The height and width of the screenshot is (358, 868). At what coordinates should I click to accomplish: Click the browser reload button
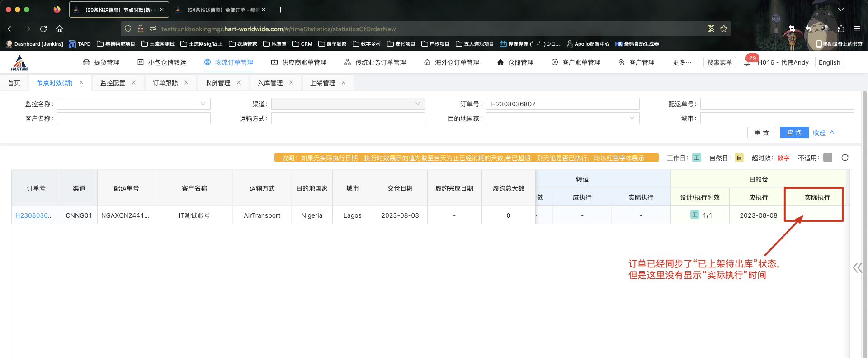(43, 29)
